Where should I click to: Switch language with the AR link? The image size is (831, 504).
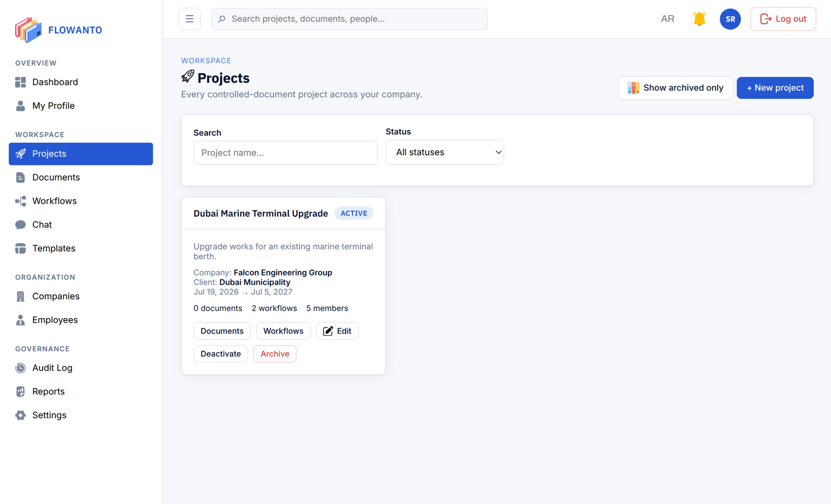point(667,19)
